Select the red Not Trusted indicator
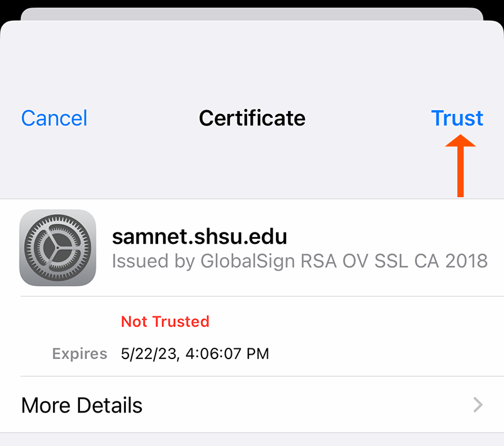The width and height of the screenshot is (504, 446). pyautogui.click(x=164, y=321)
